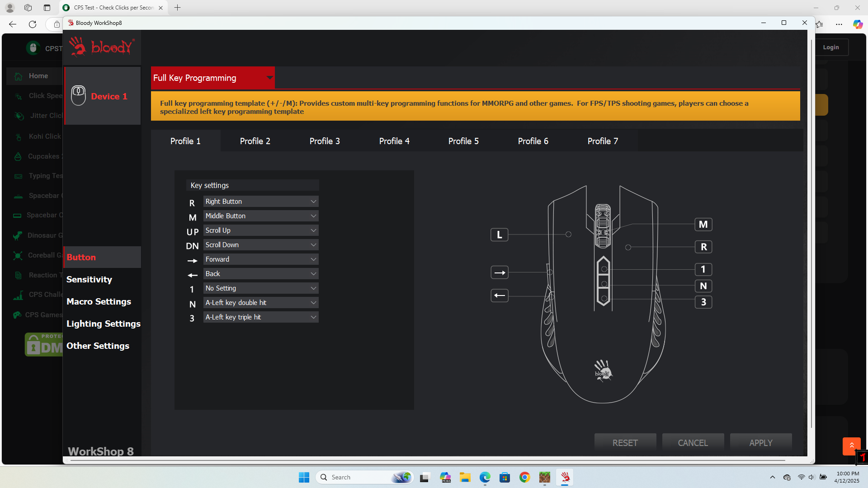Click the Bloody logo in the header

tap(102, 47)
